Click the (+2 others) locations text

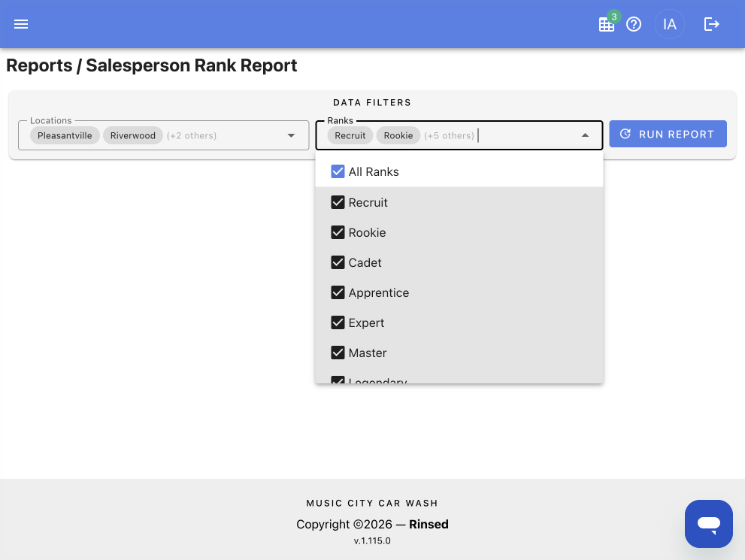click(x=192, y=136)
